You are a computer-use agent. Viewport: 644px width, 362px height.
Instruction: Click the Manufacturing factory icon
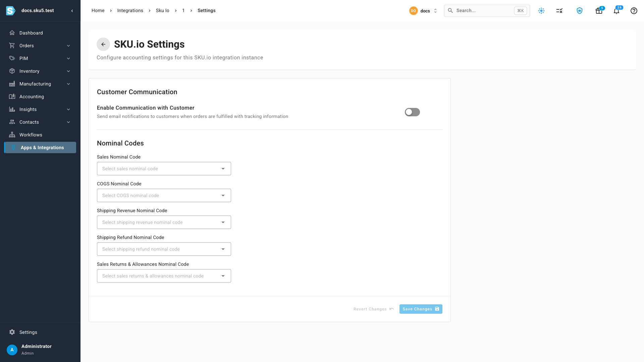tap(12, 84)
